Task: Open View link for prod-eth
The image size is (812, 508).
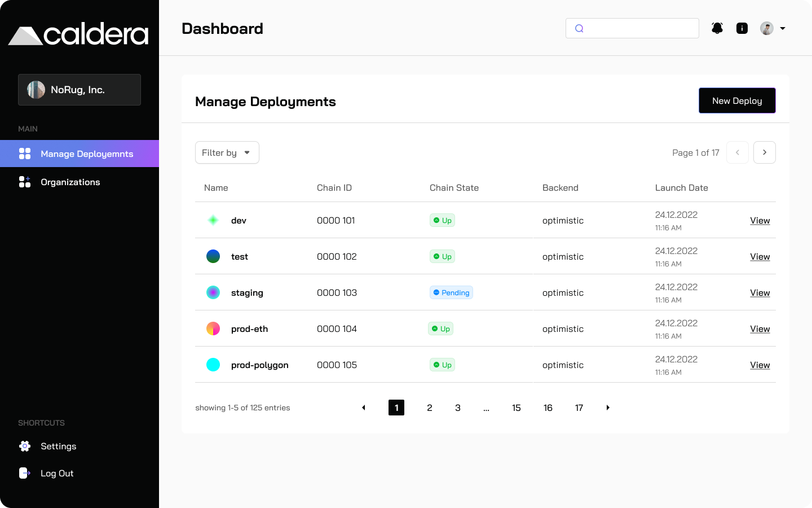Action: pos(760,329)
